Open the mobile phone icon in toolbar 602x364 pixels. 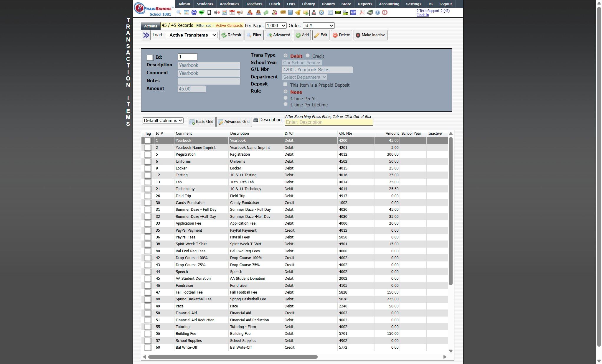tap(209, 12)
